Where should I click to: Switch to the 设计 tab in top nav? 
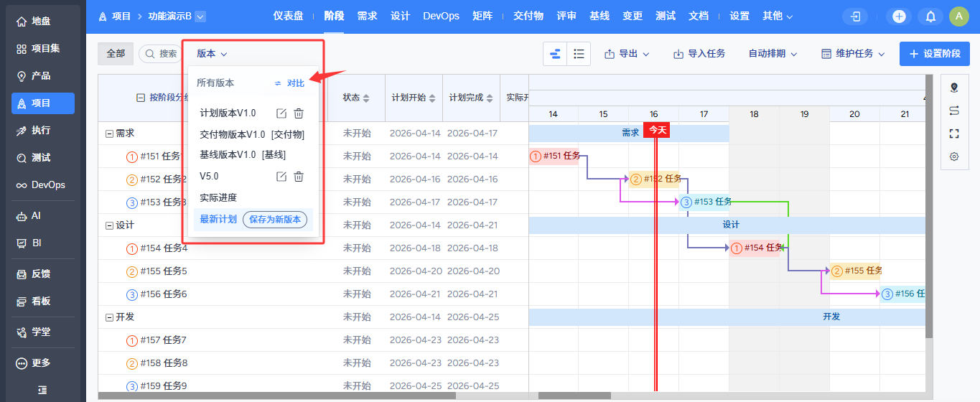click(x=400, y=16)
